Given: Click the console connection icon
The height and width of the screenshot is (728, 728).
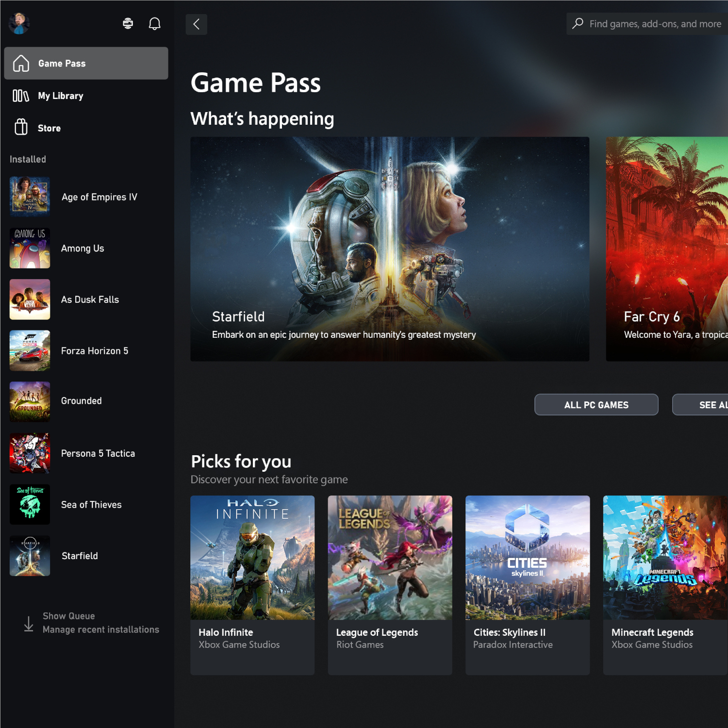Looking at the screenshot, I should coord(128,23).
